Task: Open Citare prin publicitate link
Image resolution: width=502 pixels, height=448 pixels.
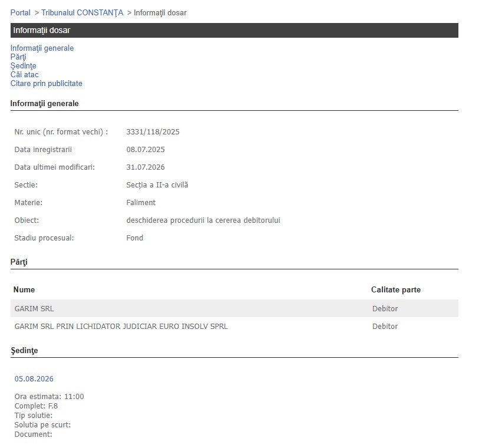Action: click(47, 84)
